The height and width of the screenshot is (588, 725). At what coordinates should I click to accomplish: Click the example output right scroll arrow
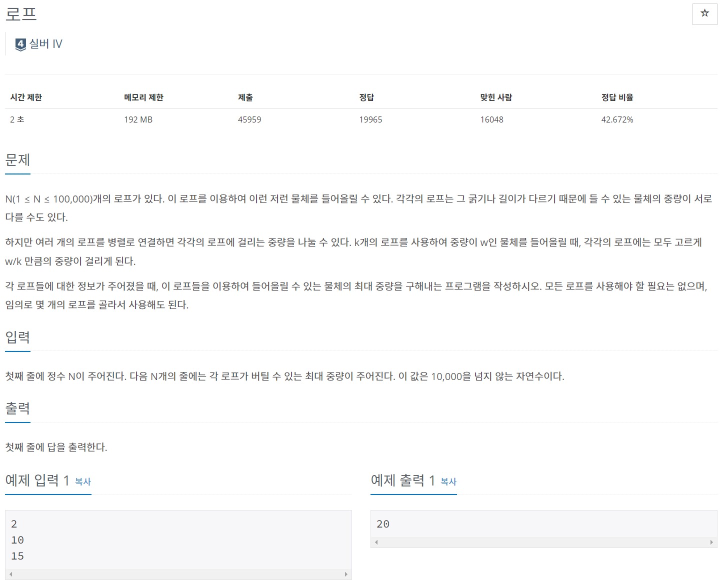711,542
